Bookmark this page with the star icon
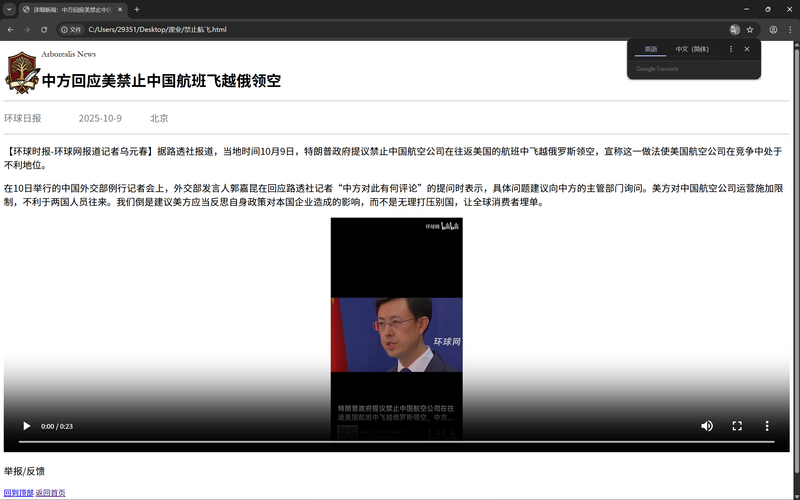 [750, 30]
